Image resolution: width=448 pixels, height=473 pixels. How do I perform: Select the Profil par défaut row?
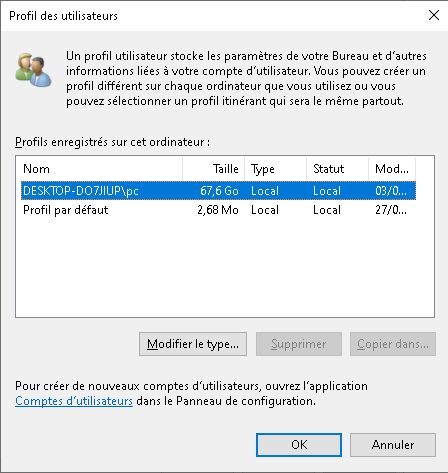click(218, 210)
